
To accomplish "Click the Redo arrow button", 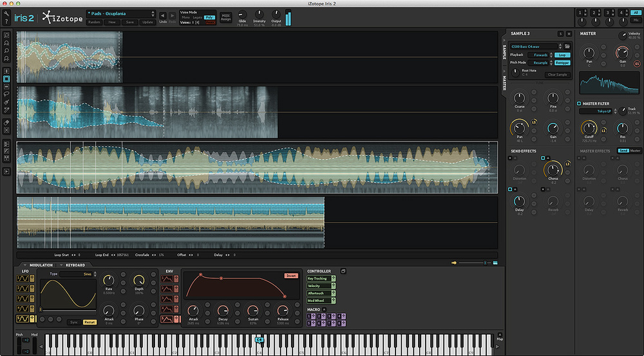I will pos(172,15).
